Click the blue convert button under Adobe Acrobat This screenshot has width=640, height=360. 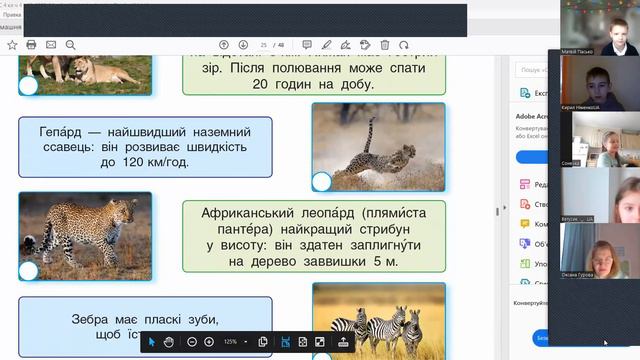(x=532, y=157)
